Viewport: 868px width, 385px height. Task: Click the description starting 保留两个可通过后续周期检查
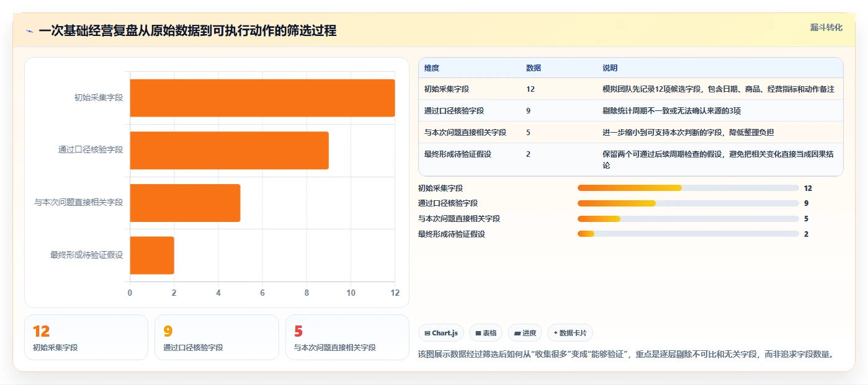click(718, 160)
